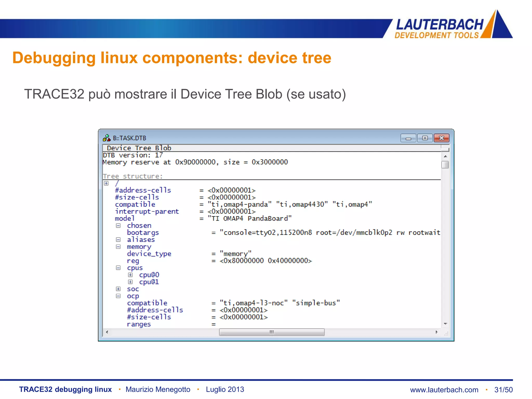Click the vertical scrollbar up arrow
Image resolution: width=532 pixels, height=399 pixels.
pos(445,156)
